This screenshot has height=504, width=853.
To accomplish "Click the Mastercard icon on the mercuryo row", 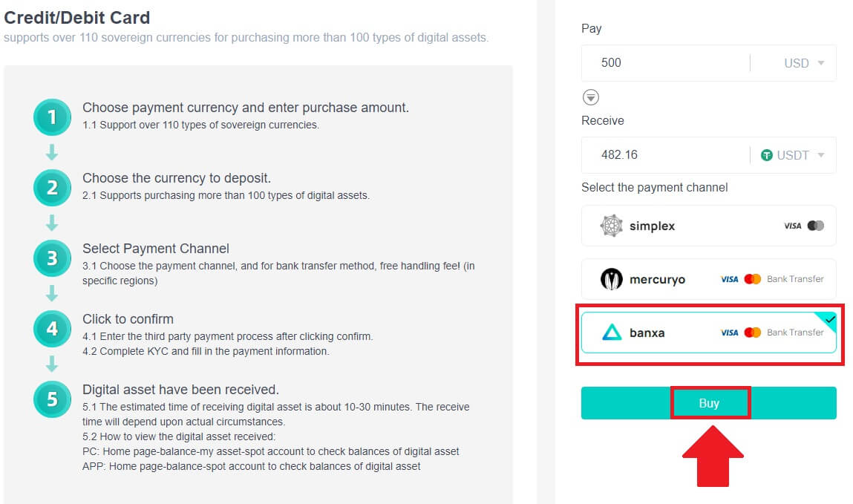I will (x=753, y=279).
